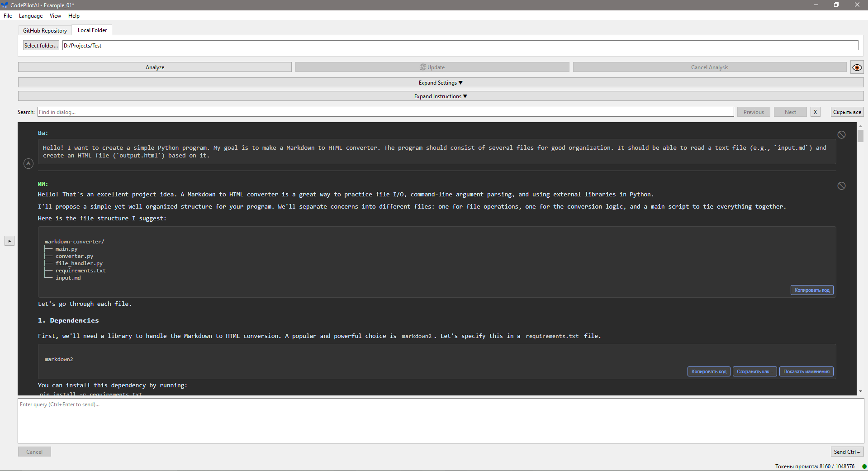Click Копировать код under the file structure block
This screenshot has height=471, width=868.
point(812,290)
